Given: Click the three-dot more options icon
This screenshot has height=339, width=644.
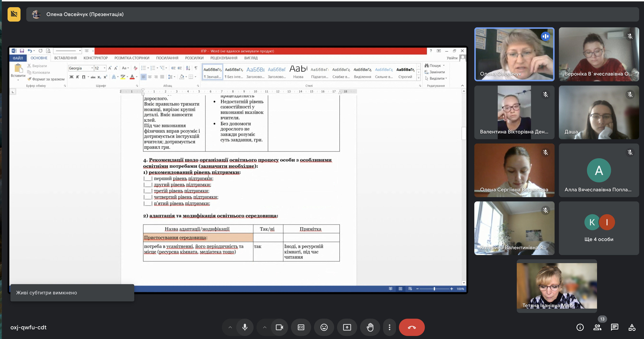Looking at the screenshot, I should (390, 327).
